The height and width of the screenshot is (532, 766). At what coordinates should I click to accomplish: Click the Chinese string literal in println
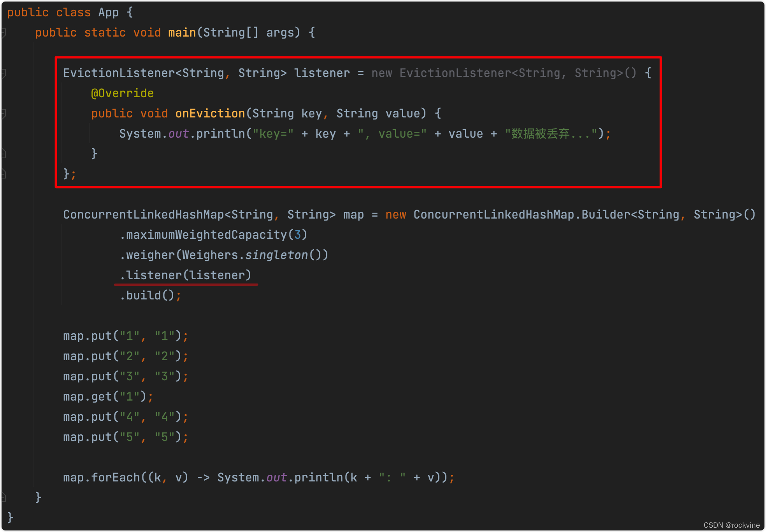[x=550, y=134]
